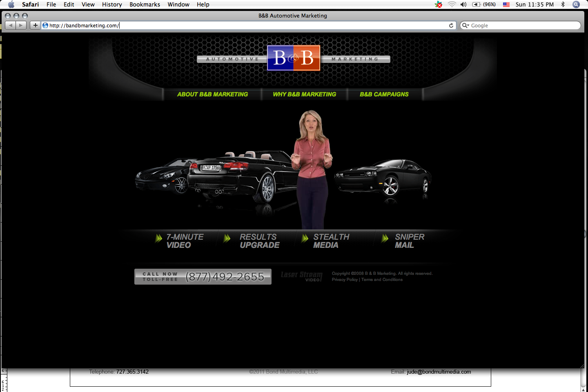This screenshot has width=588, height=392.
Task: Click the site globe icon in address bar
Action: [45, 25]
